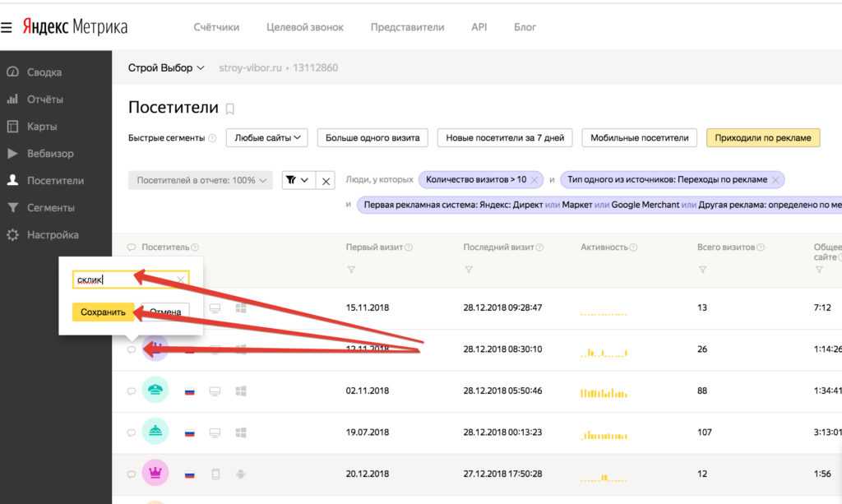Bookmark the Посетители report

point(230,109)
